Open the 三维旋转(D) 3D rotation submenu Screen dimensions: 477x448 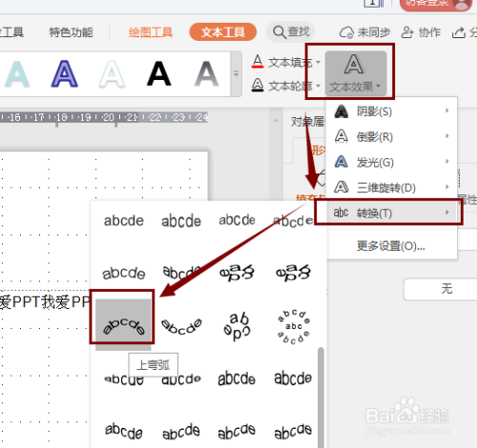pyautogui.click(x=392, y=188)
